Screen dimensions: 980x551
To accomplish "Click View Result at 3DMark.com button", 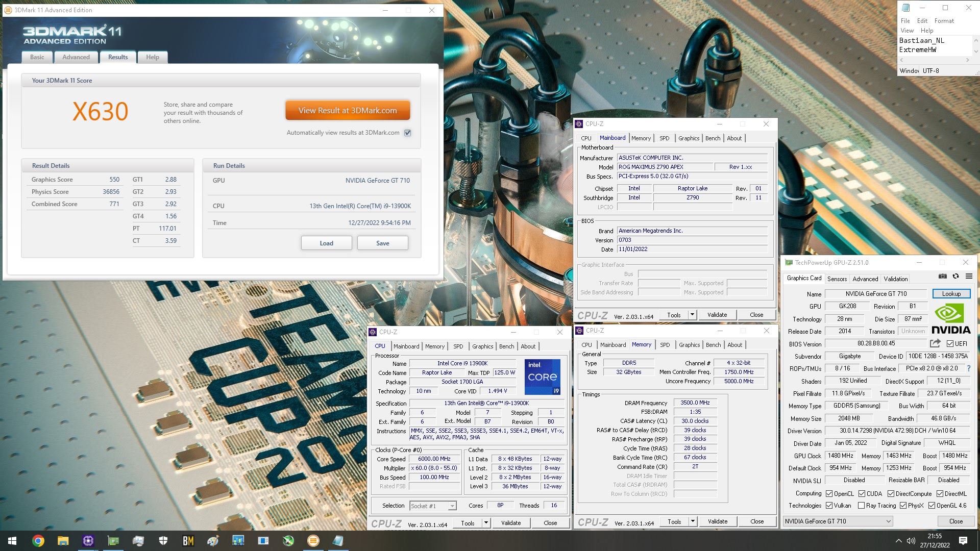I will 348,111.
